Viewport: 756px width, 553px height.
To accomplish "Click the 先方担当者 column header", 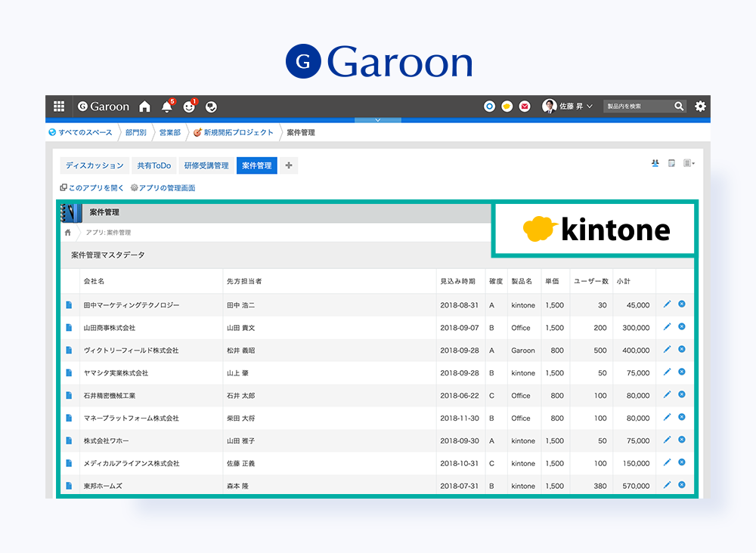I will click(244, 281).
